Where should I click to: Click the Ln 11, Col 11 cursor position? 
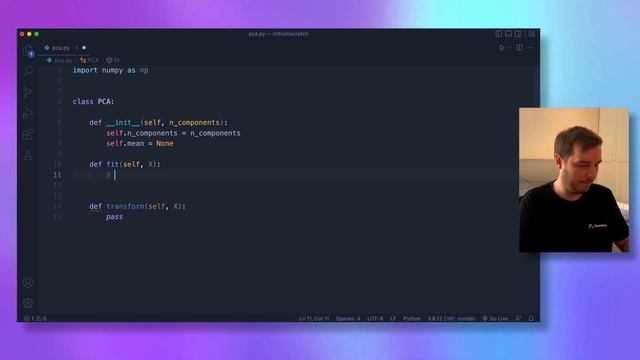(x=313, y=318)
